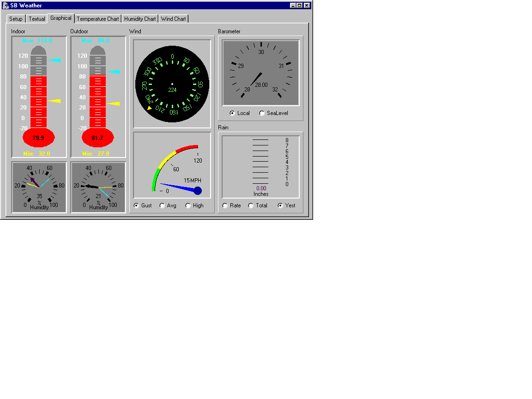Click the yellow wind direction arrow on compass
The height and width of the screenshot is (399, 532).
pyautogui.click(x=149, y=108)
